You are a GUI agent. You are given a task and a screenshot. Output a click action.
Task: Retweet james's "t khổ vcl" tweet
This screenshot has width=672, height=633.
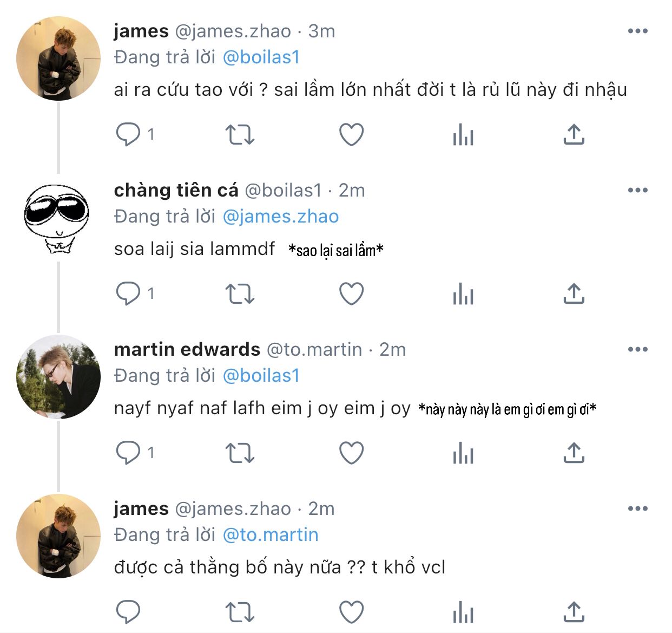tap(240, 612)
